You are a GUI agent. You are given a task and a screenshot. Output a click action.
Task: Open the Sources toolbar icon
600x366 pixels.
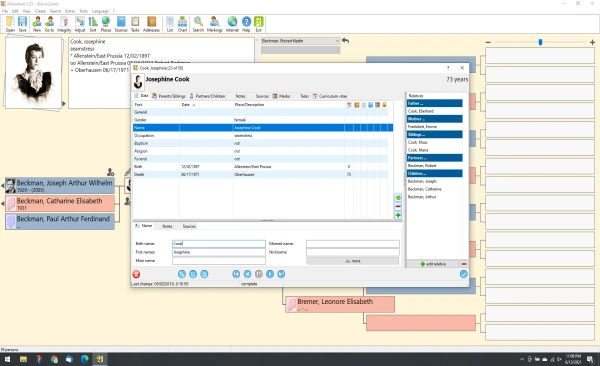point(121,24)
